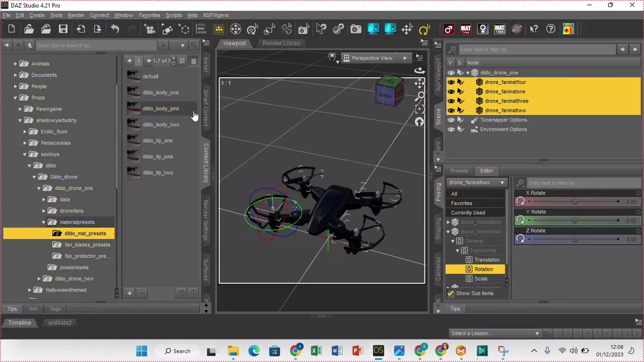
Task: Expand the dildo_drone_two folder
Action: point(39,279)
